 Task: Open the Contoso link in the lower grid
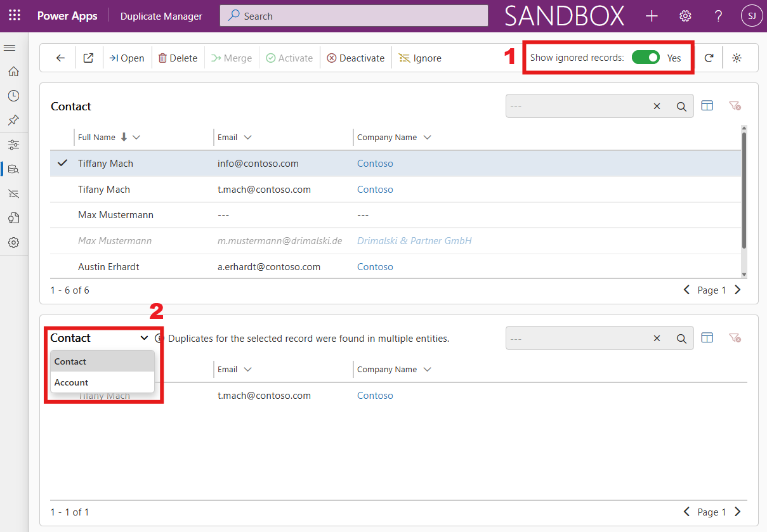tap(375, 396)
